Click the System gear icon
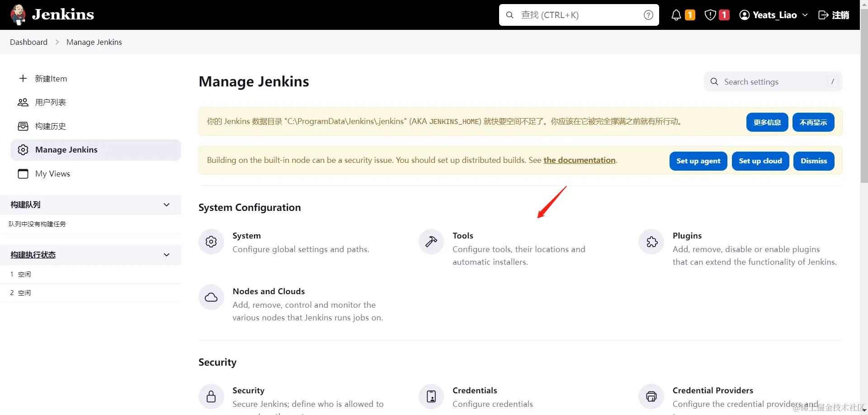Image resolution: width=868 pixels, height=415 pixels. pos(211,242)
